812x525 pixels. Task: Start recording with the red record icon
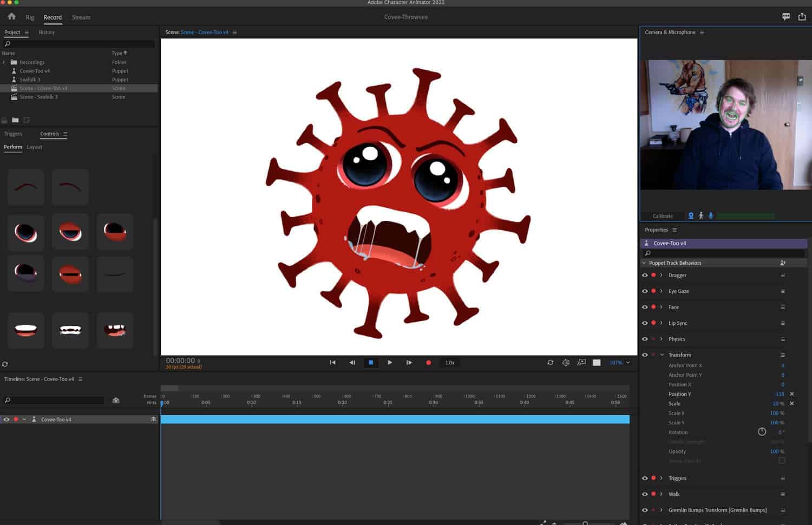(428, 363)
